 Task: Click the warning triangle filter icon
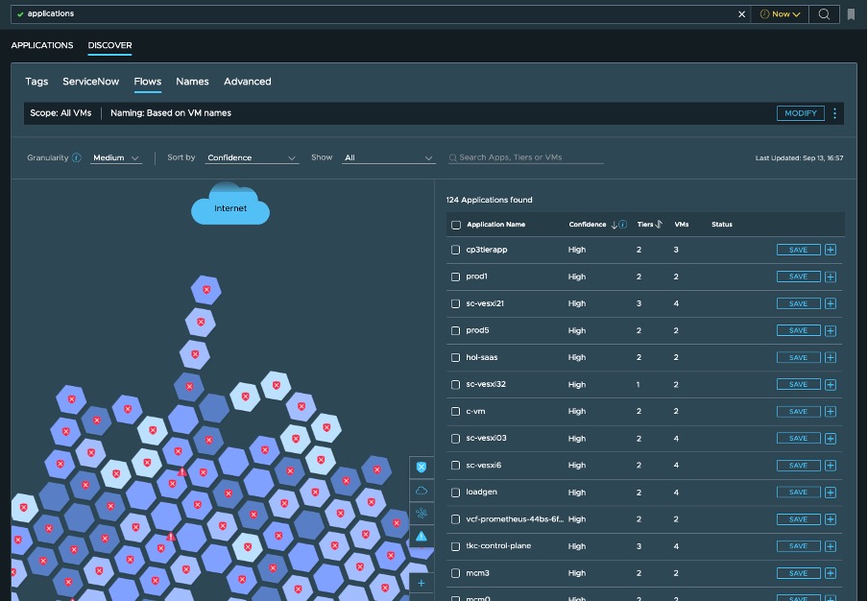(421, 538)
